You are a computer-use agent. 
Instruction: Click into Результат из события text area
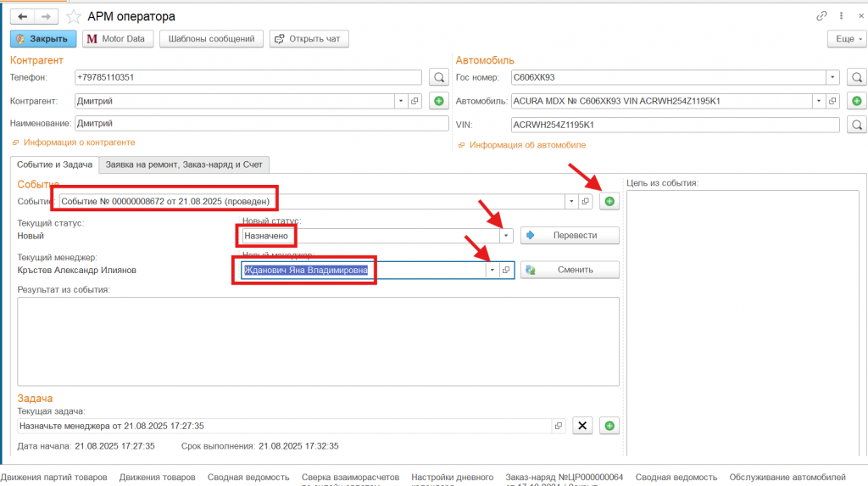pos(318,339)
